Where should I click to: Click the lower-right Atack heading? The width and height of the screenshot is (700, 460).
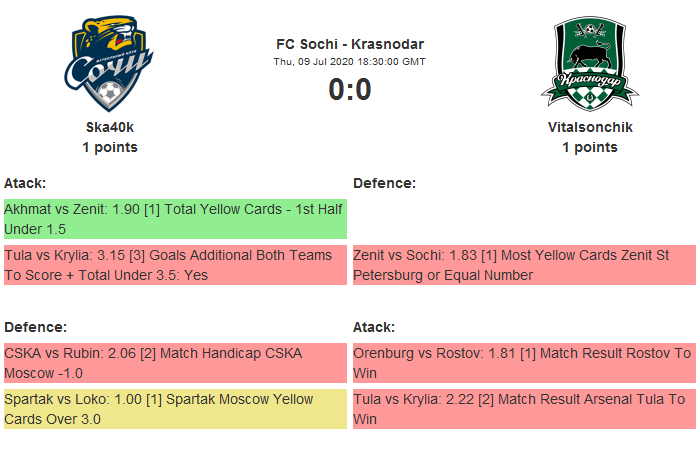pyautogui.click(x=374, y=327)
